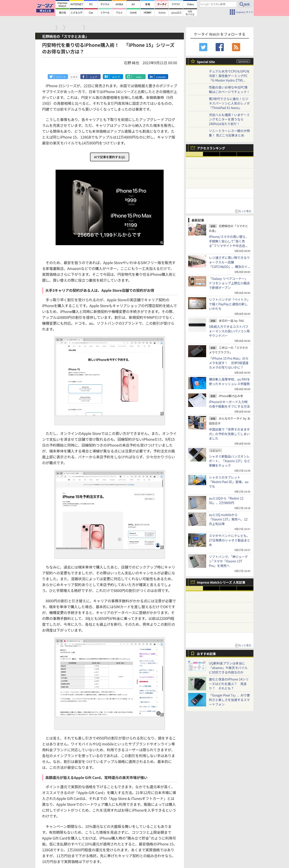This screenshot has width=289, height=868.
Task: Open Impress Watch nav tab
Action: tap(62, 4)
